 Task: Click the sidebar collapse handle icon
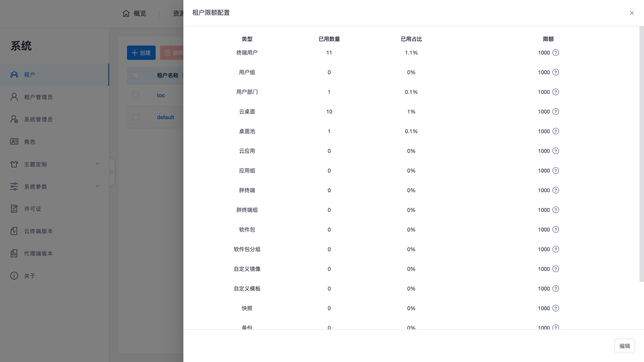point(112,172)
